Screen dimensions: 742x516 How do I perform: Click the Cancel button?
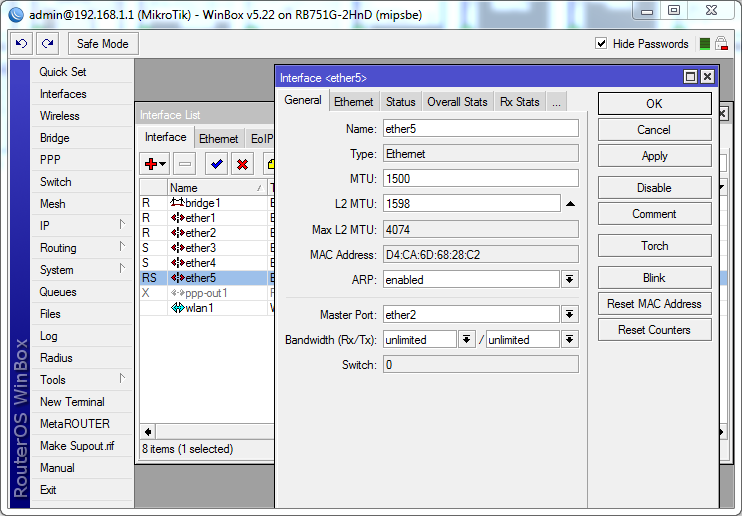point(654,130)
